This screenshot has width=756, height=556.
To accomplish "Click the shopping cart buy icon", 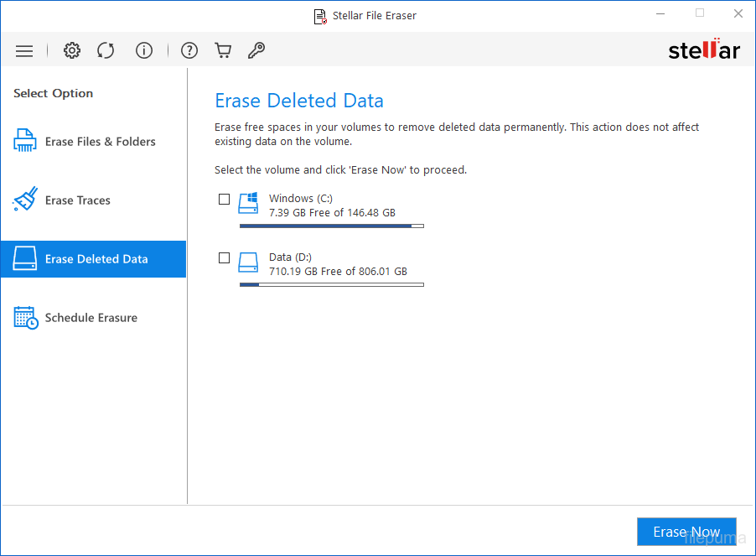I will click(x=223, y=51).
